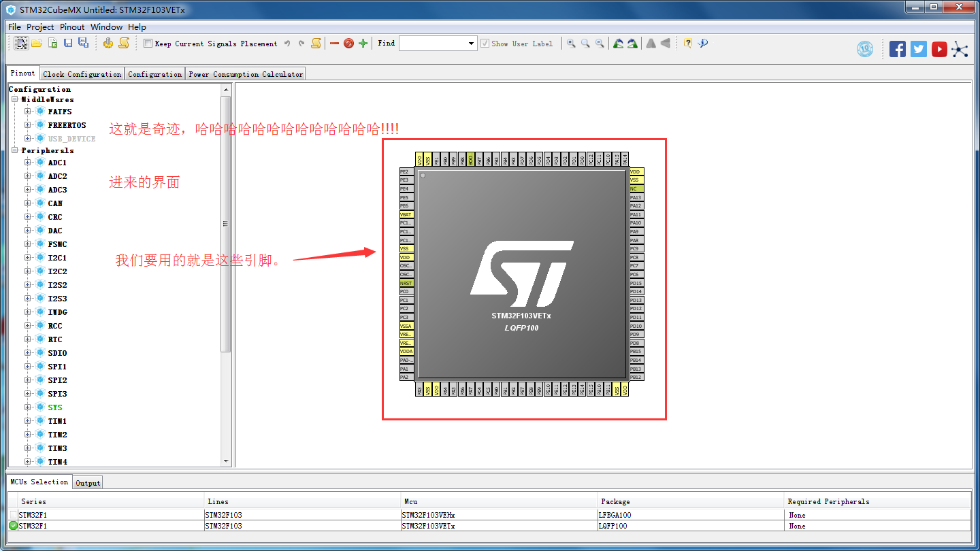Click the zoom in magnifier icon

[571, 44]
